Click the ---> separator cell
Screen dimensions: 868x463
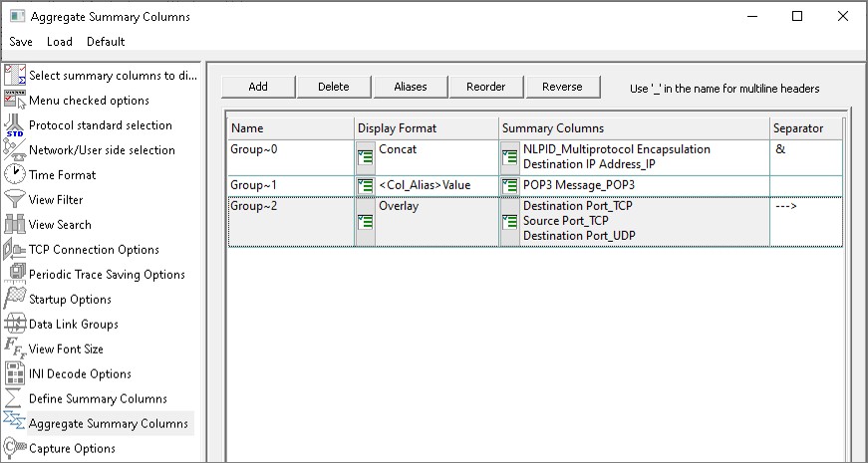(806, 222)
